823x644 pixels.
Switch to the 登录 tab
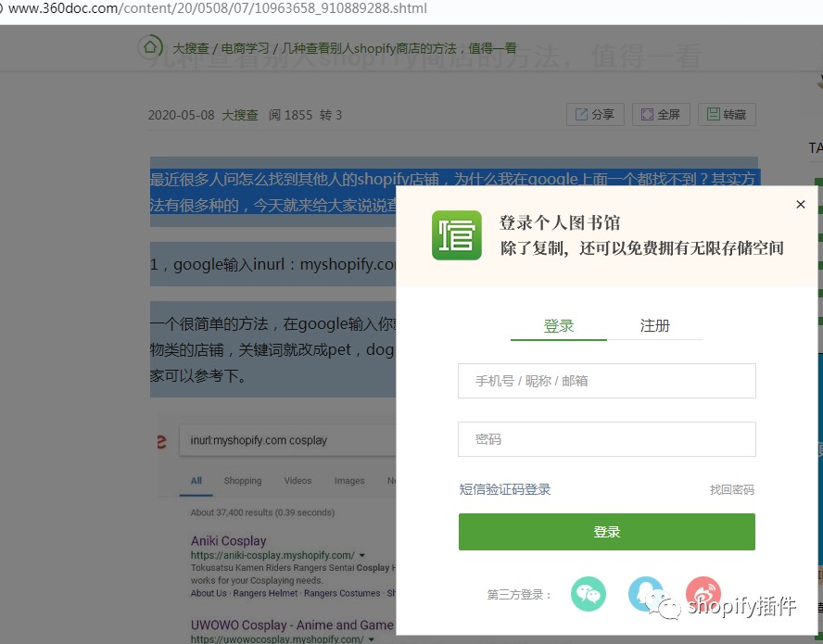558,325
